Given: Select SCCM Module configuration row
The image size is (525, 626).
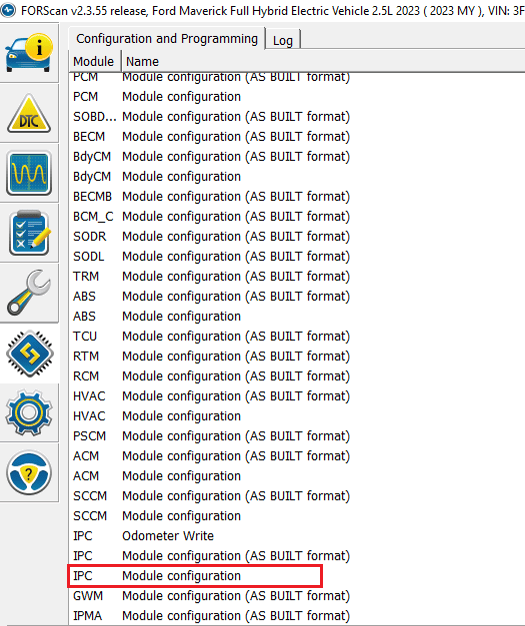Looking at the screenshot, I should [297, 516].
